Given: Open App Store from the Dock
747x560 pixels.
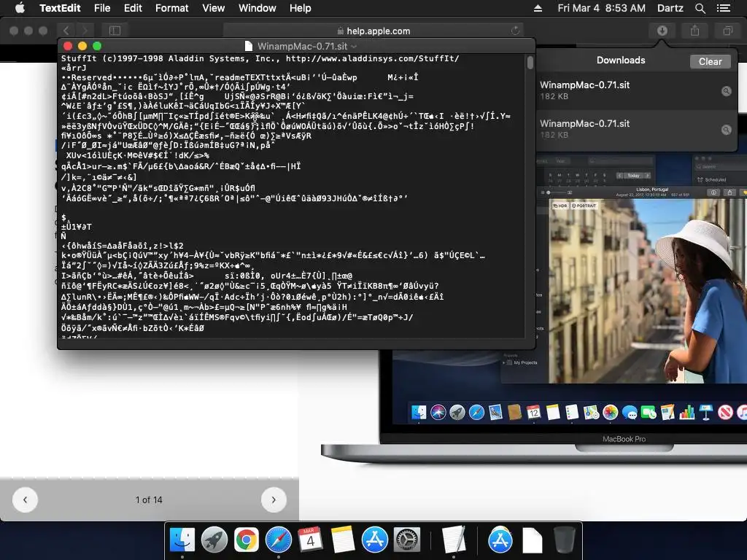Looking at the screenshot, I should pyautogui.click(x=374, y=540).
